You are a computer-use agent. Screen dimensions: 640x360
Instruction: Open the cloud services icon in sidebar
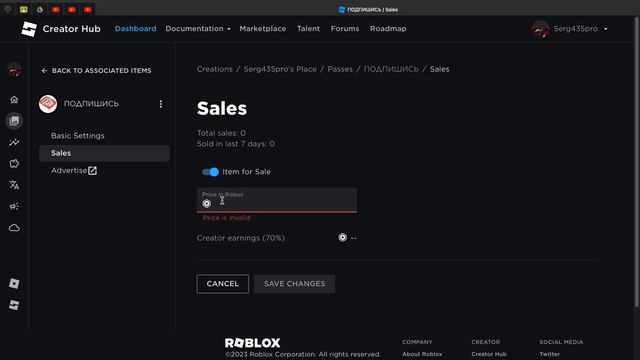pyautogui.click(x=14, y=228)
